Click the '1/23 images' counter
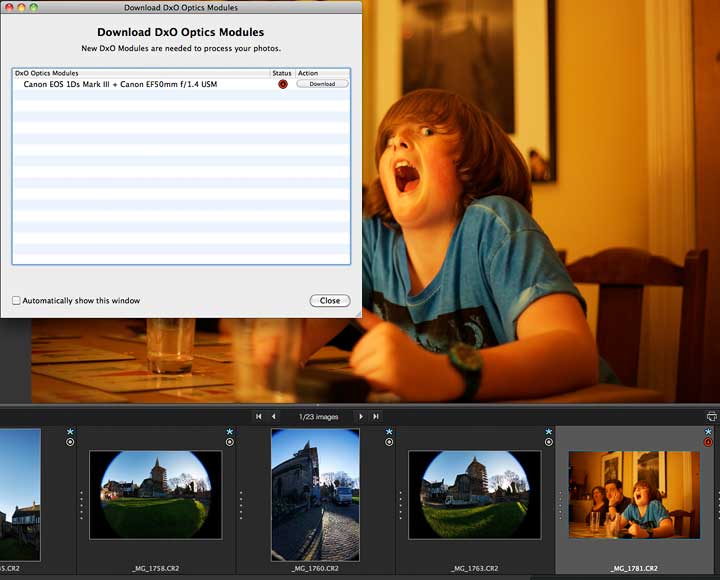This screenshot has height=580, width=720. click(x=318, y=417)
